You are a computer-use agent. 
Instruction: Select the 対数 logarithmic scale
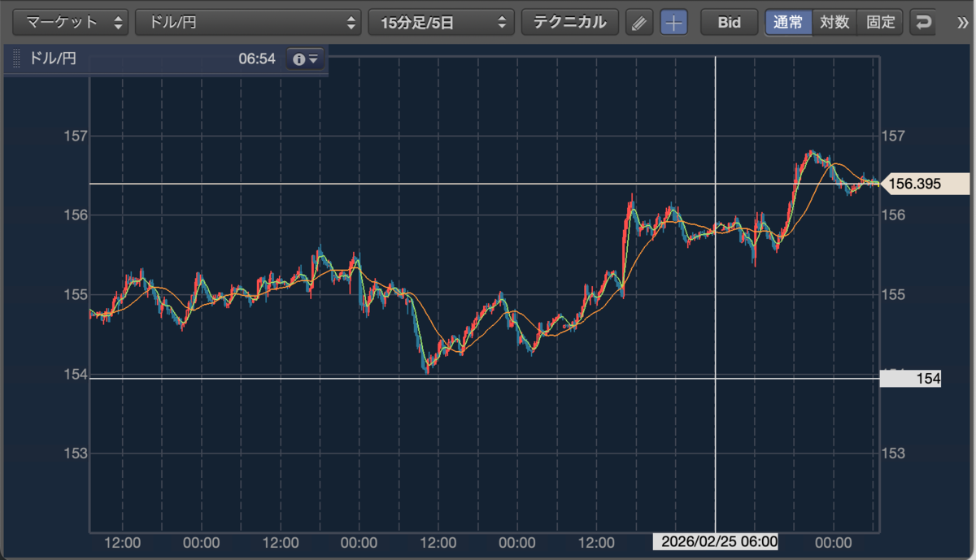click(x=834, y=23)
